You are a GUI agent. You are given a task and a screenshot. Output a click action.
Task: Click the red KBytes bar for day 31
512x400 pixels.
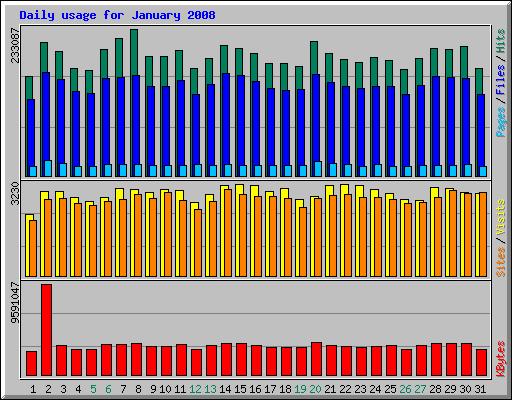481,363
